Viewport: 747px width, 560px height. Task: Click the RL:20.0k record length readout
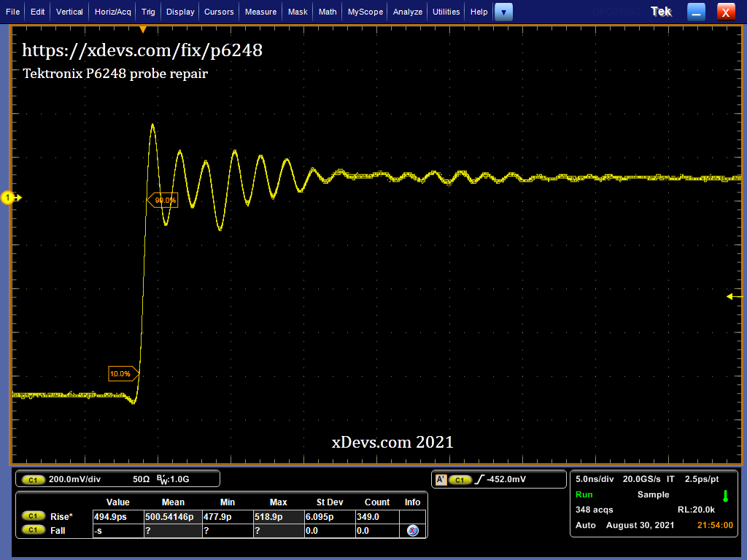[x=696, y=510]
